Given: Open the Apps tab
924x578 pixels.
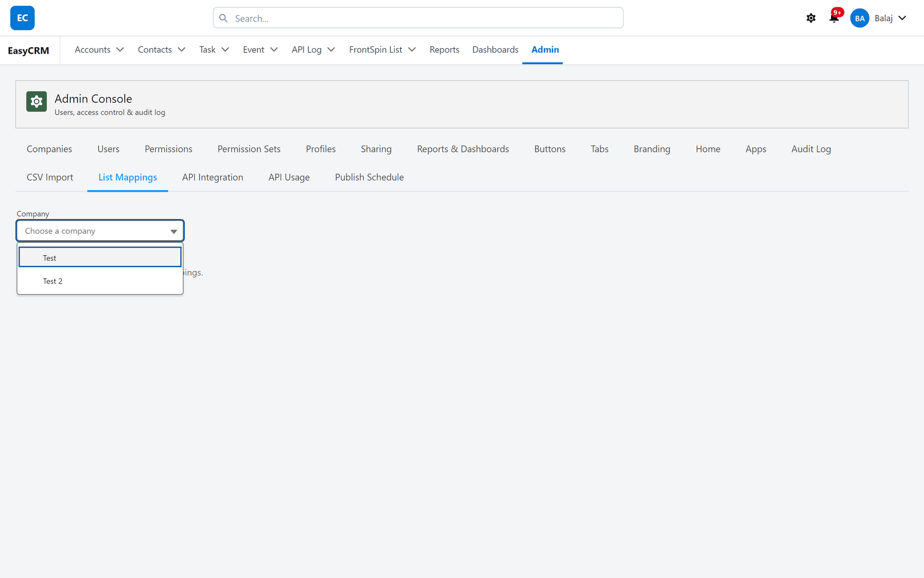Looking at the screenshot, I should pyautogui.click(x=756, y=149).
